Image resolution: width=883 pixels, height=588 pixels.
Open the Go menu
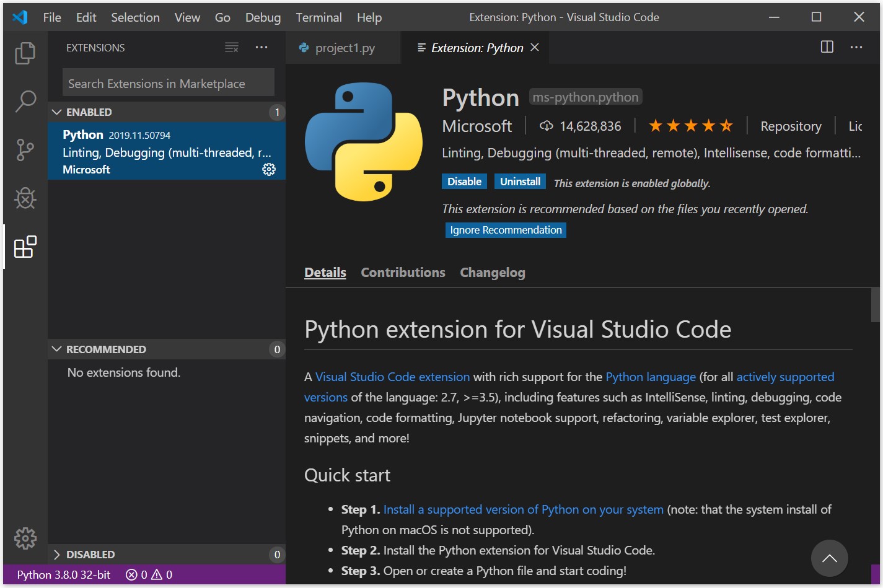pos(222,17)
